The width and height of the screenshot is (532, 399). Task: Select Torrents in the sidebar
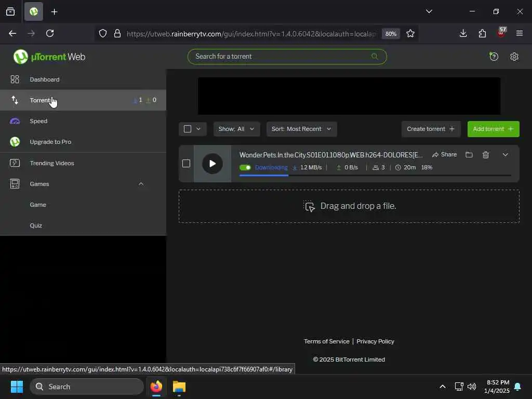coord(83,100)
